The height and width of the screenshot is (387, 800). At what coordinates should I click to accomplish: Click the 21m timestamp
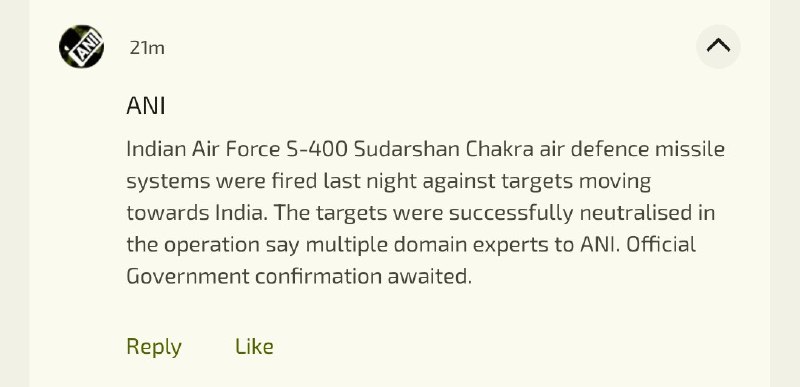pos(147,48)
